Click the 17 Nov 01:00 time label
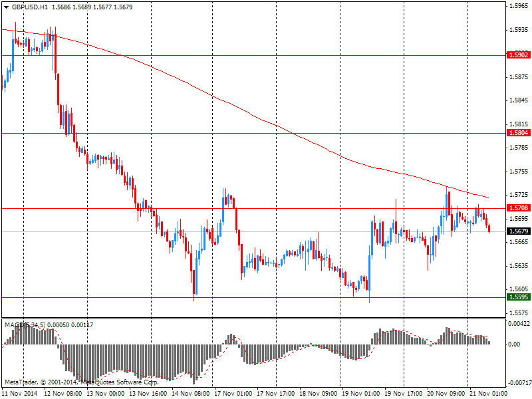Viewport: 532px width, 399px height. 233,394
